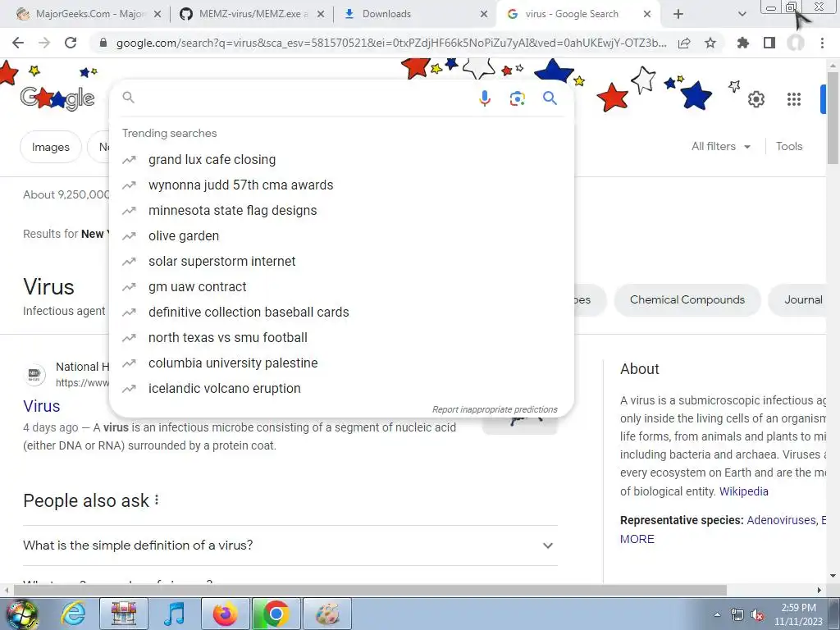Open Chrome extensions puzzle icon

coord(743,43)
